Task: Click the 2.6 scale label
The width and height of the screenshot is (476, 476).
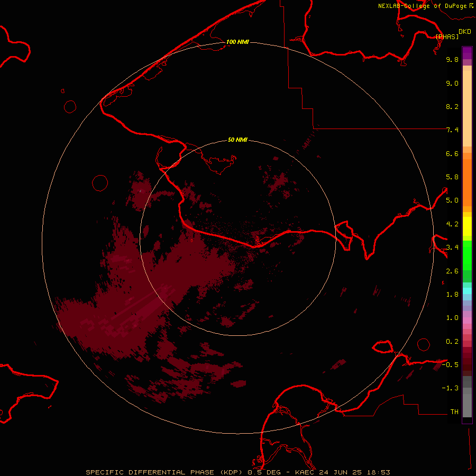Action: coord(452,271)
